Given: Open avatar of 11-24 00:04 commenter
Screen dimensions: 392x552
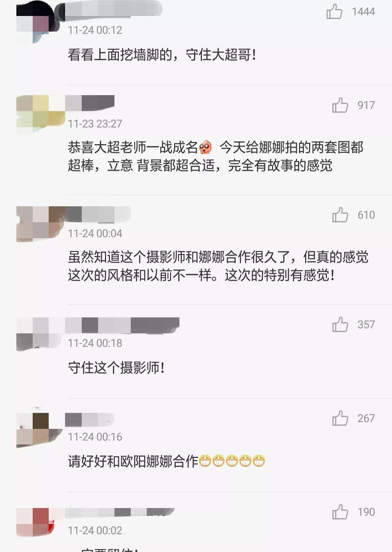Looking at the screenshot, I should coord(41,224).
